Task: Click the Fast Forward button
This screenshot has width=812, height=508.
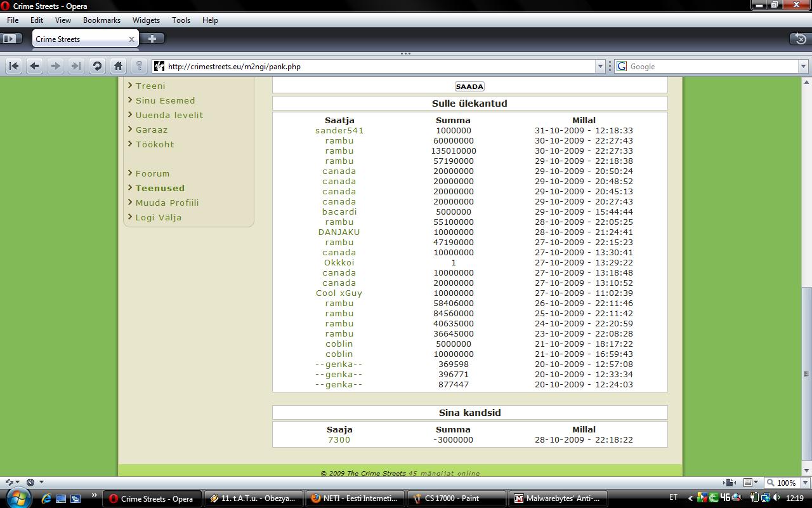Action: tap(76, 66)
